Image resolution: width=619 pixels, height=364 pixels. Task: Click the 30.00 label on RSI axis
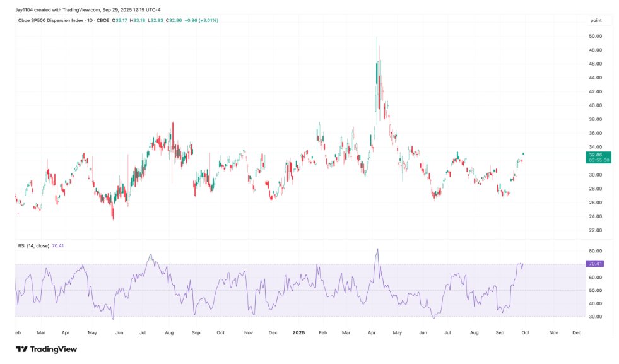595,317
